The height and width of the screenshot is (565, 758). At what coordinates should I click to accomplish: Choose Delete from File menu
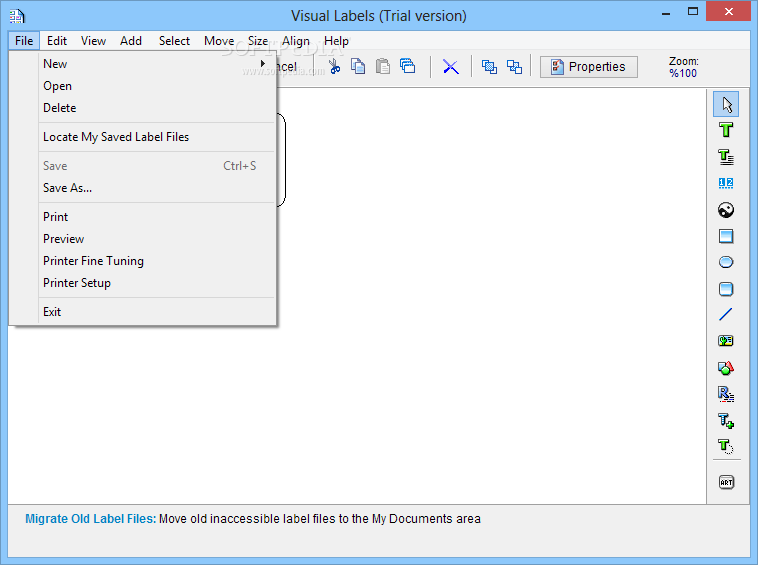tap(143, 108)
